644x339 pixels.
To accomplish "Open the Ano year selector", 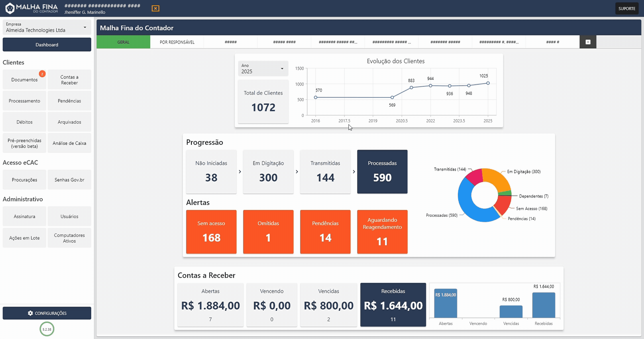I will (x=263, y=69).
